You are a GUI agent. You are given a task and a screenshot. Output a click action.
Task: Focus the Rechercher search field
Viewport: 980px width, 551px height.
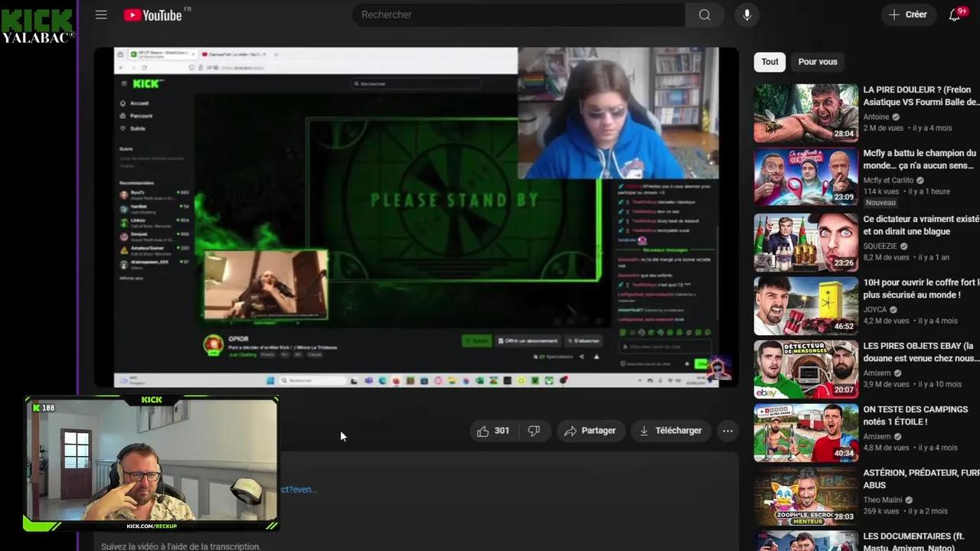(519, 15)
